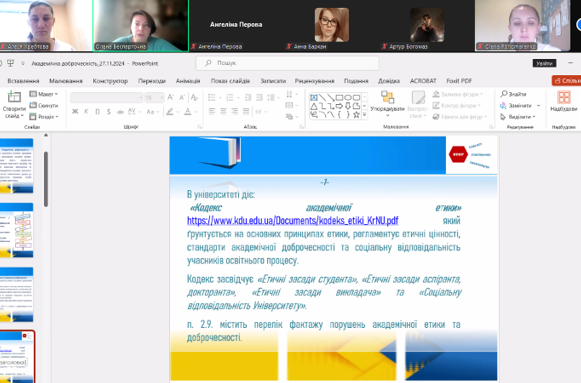Click the Створити слайд new slide icon
This screenshot has height=383, width=581.
point(14,97)
